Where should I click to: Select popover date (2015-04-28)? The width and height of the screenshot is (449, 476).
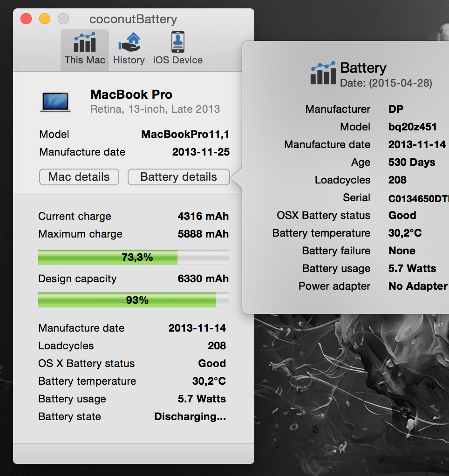(x=386, y=83)
